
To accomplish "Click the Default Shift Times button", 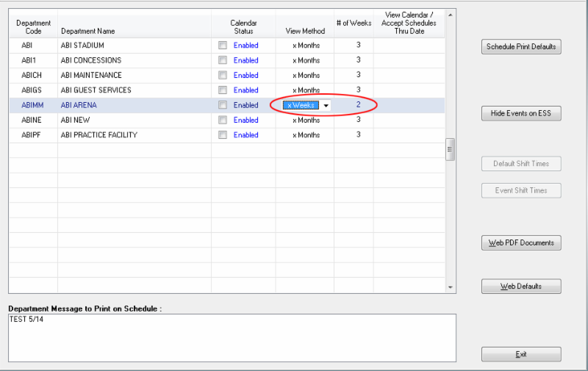I will (521, 164).
